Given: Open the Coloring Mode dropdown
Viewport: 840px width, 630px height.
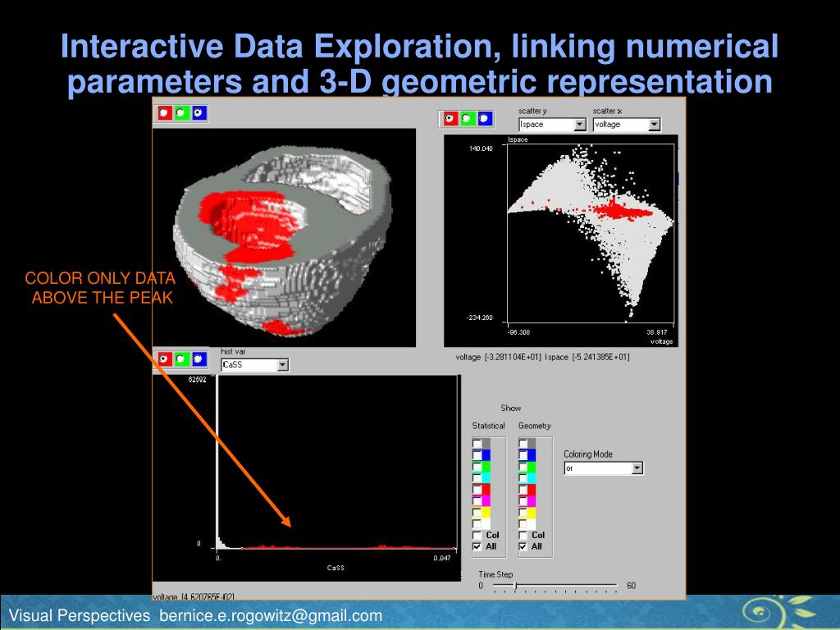Looking at the screenshot, I should point(637,468).
